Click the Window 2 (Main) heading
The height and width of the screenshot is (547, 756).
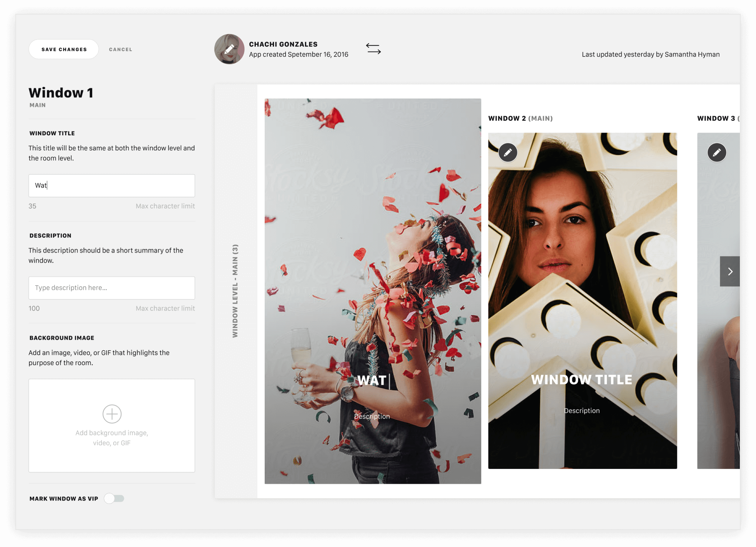[520, 118]
